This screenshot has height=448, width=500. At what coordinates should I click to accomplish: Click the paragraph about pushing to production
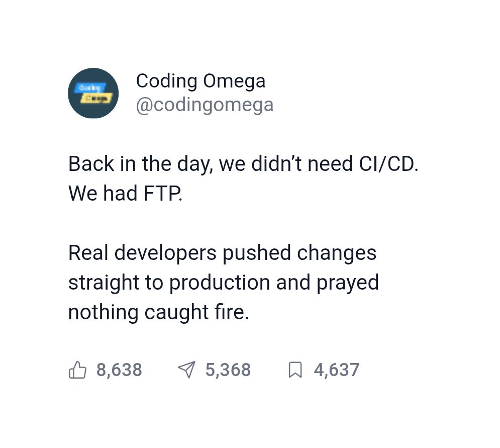223,282
